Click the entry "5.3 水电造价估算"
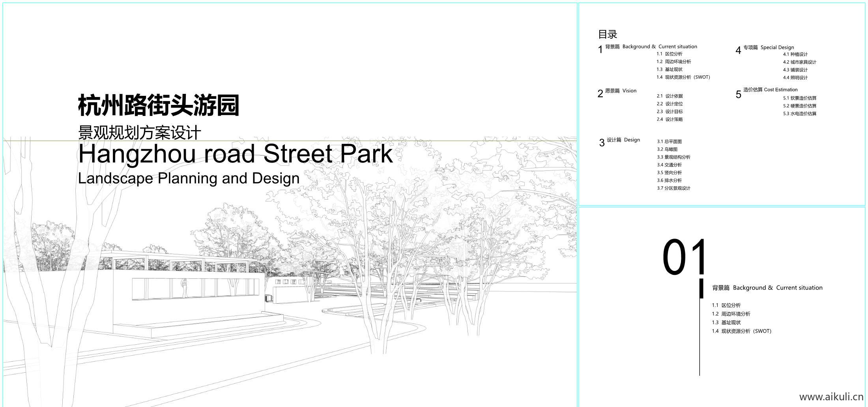The height and width of the screenshot is (407, 868). point(799,114)
